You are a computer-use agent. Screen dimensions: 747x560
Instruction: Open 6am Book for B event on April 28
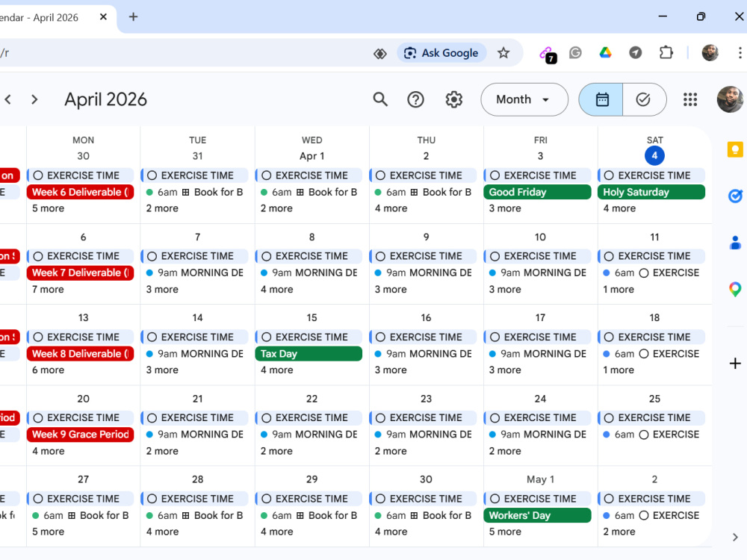[194, 515]
